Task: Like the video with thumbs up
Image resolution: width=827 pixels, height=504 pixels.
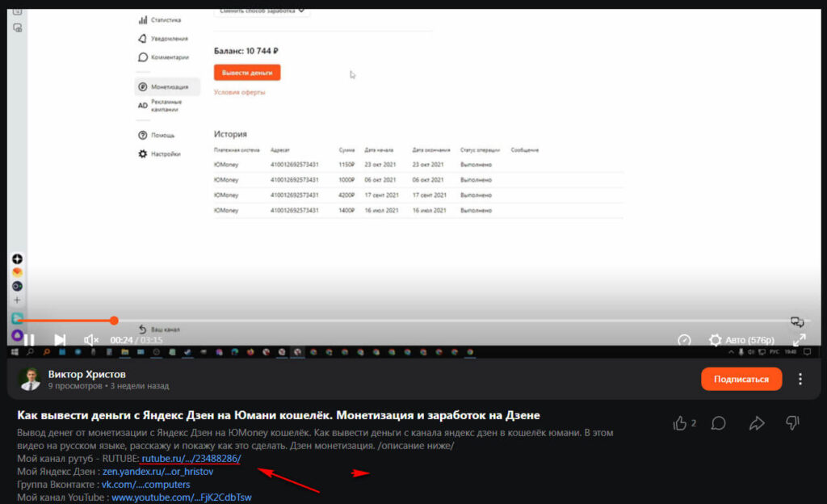Action: (x=680, y=422)
